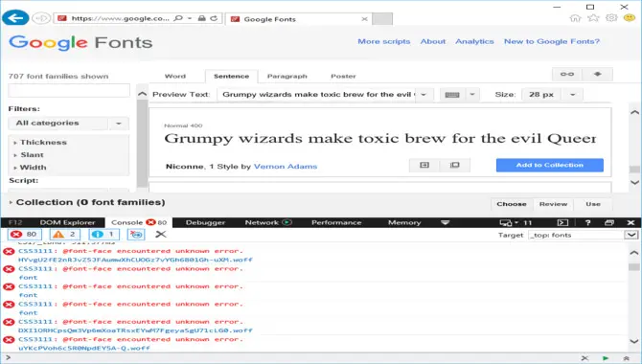The height and width of the screenshot is (364, 642).
Task: Open keyboard options dropdown arrow
Action: pos(472,95)
